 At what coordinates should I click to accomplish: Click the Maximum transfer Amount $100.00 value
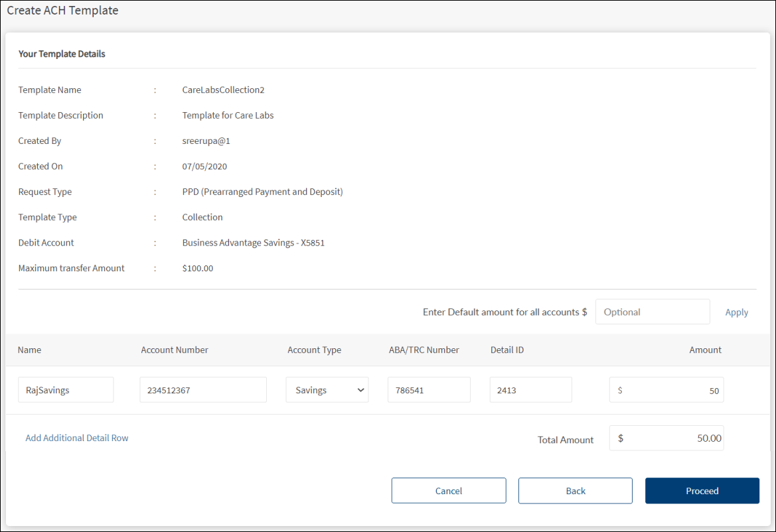click(x=198, y=269)
